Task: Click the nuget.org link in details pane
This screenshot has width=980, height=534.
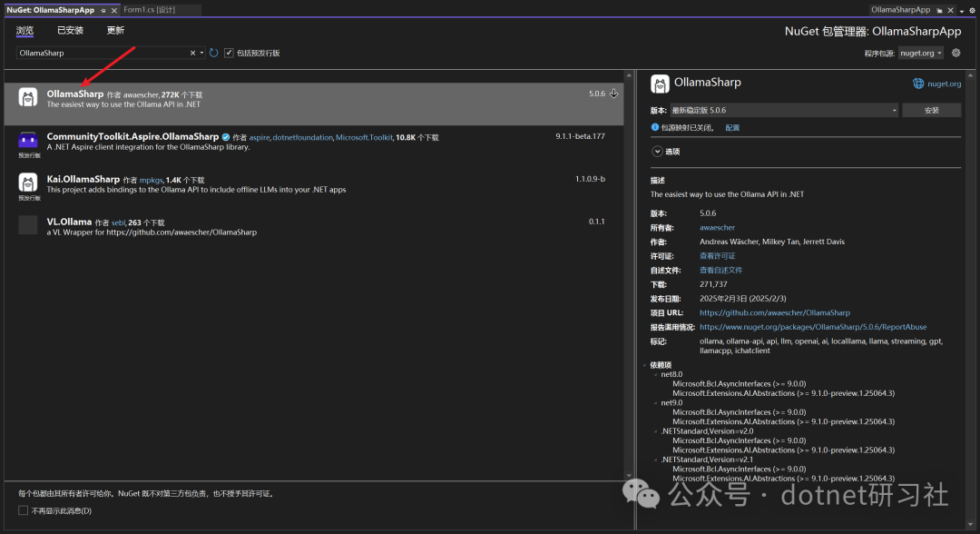Action: point(945,84)
